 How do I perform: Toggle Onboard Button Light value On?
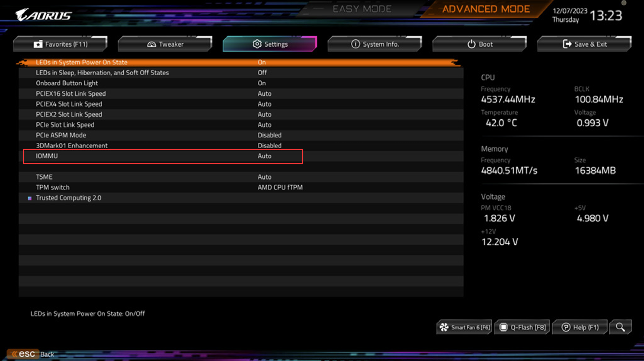click(x=262, y=83)
